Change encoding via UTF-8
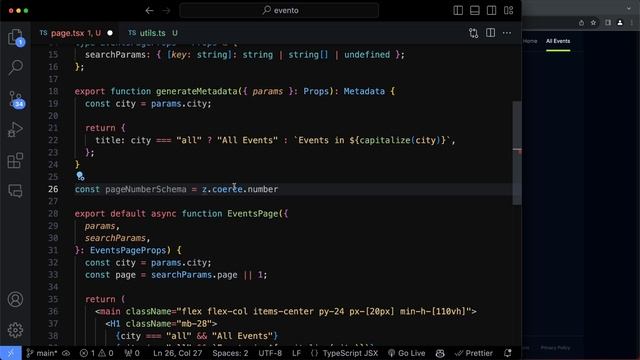Viewport: 640px width, 360px height. (x=270, y=353)
